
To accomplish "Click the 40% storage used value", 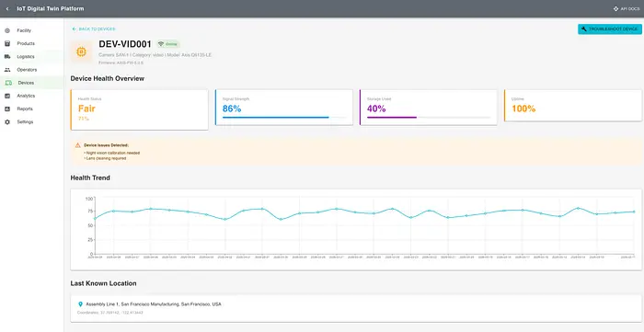I will coord(376,109).
